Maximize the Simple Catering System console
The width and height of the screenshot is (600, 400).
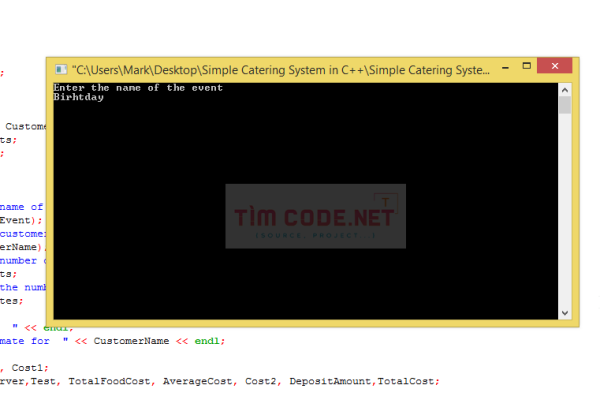(x=527, y=66)
